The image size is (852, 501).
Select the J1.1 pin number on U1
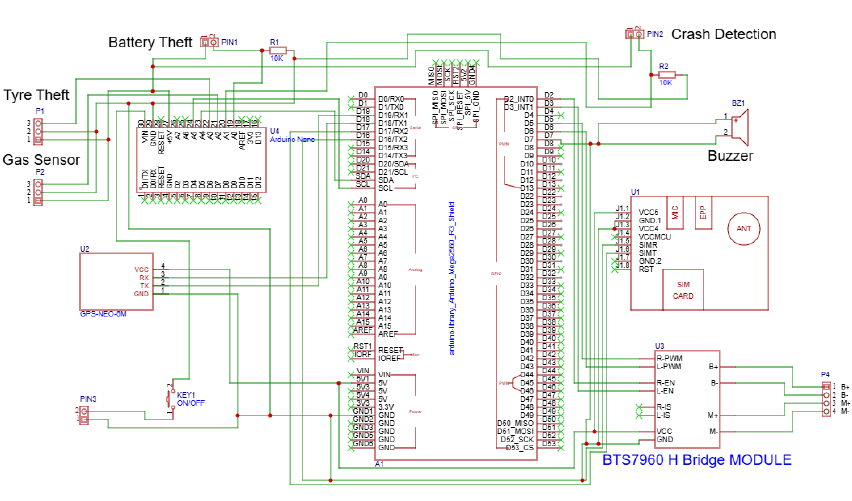[622, 209]
